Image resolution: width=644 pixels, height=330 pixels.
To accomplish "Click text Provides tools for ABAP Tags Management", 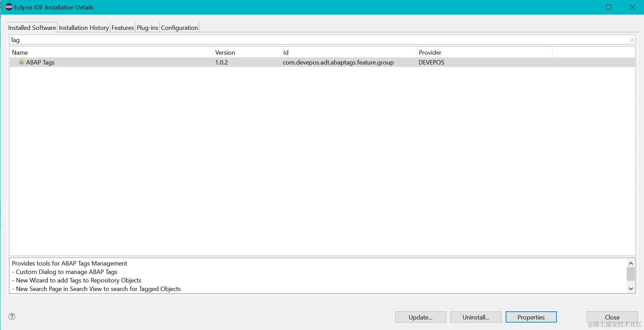I will click(x=70, y=263).
